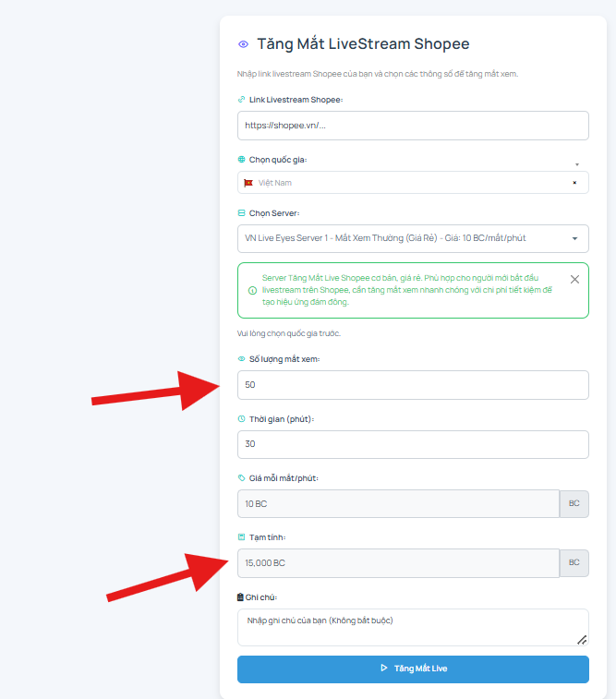Open the Việt Nam country dropdown

point(413,183)
